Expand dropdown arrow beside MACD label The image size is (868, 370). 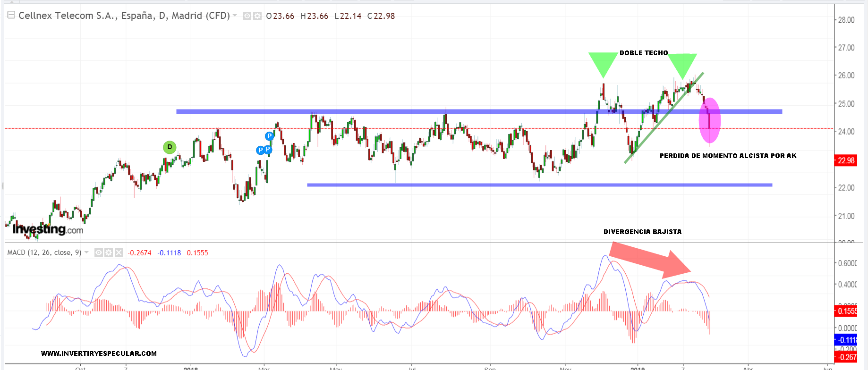tap(86, 252)
